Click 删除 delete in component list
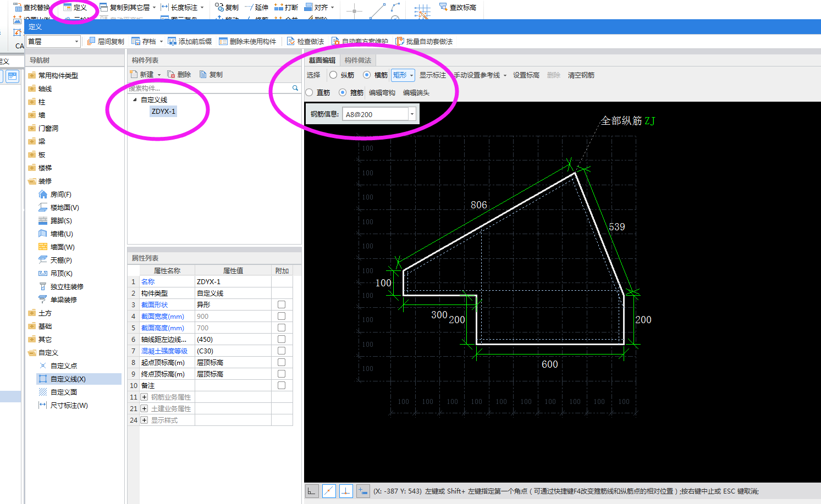Viewport: 821px width, 504px height. coord(179,74)
